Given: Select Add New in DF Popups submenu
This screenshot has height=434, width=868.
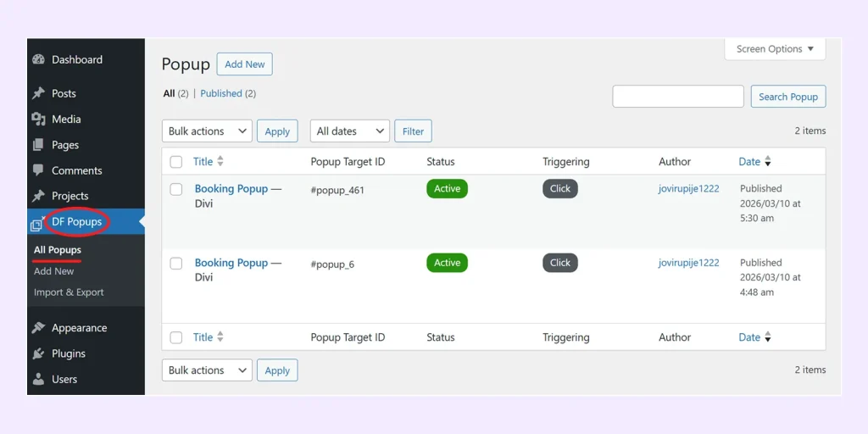Looking at the screenshot, I should (x=54, y=271).
